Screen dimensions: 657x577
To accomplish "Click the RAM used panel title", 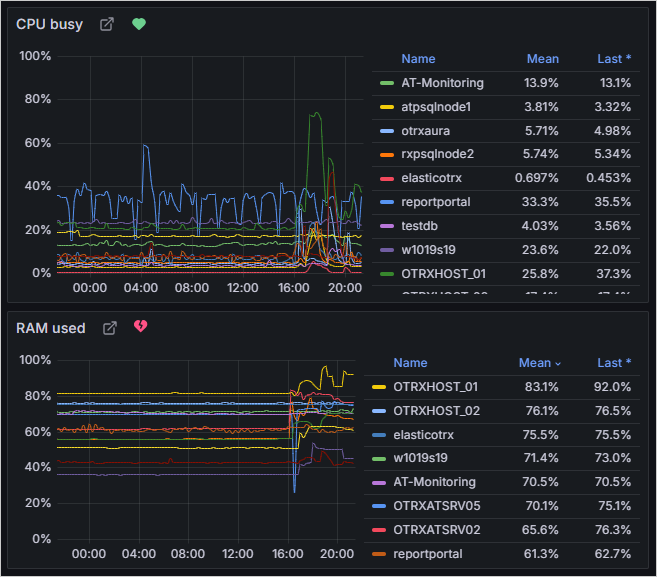I will click(51, 328).
